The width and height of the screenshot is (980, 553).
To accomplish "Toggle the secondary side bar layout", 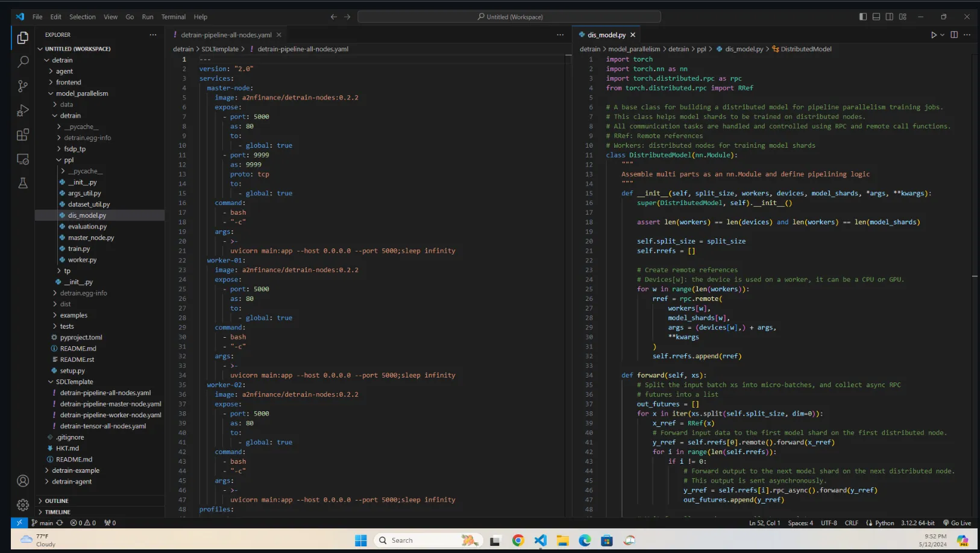I will pos(890,17).
